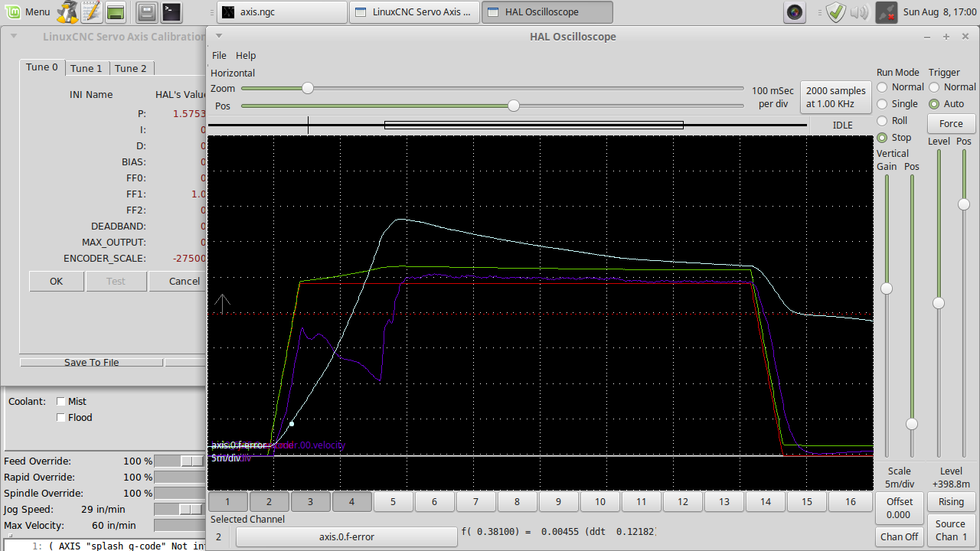Open the Help menu in HAL Oscilloscope
Screen dimensions: 980x551
246,55
